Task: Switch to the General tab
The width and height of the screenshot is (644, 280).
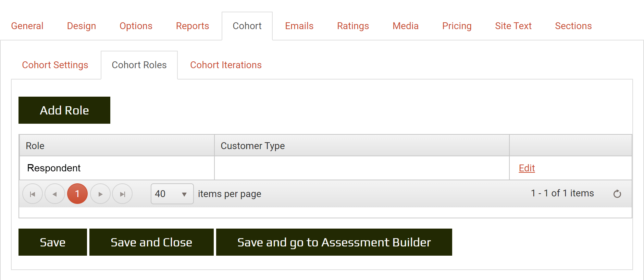Action: (27, 26)
